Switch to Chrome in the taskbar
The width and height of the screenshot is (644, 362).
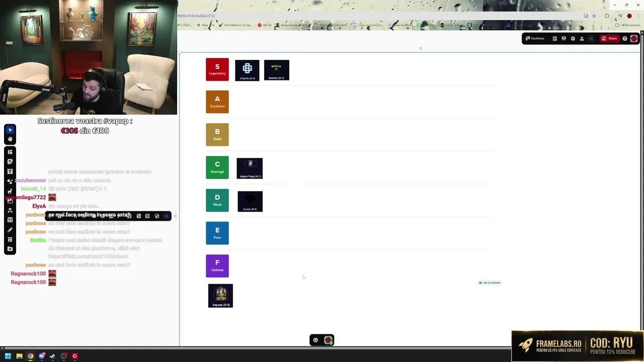coord(30,356)
